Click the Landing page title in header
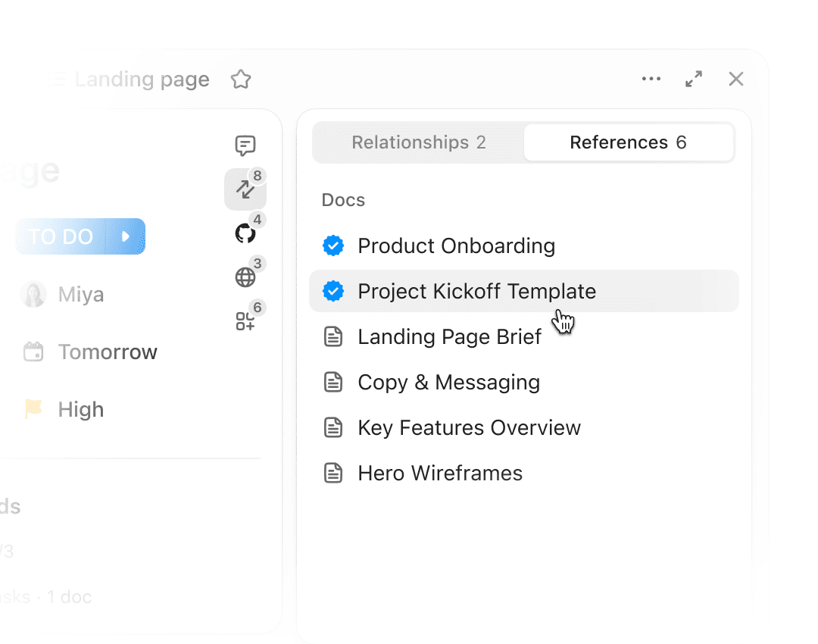Image resolution: width=818 pixels, height=644 pixels. (x=142, y=80)
